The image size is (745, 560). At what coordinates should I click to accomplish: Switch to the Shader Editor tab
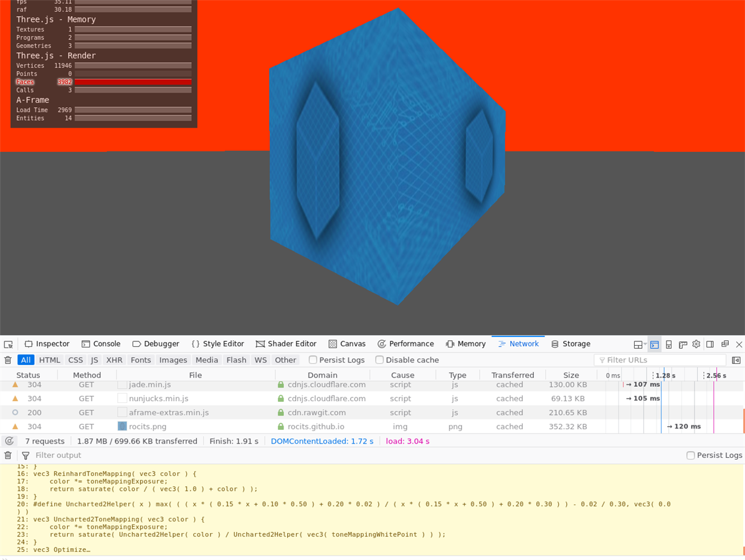coord(286,344)
